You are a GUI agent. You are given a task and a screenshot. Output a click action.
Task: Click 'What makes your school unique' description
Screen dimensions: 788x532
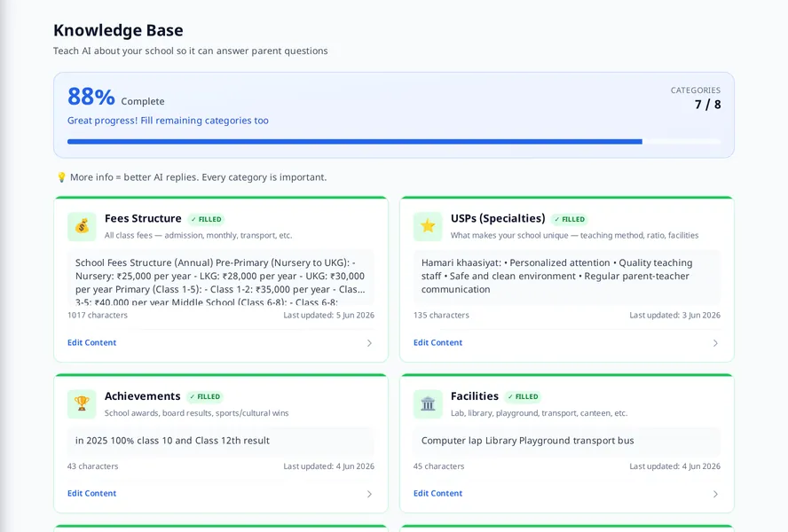(x=574, y=235)
